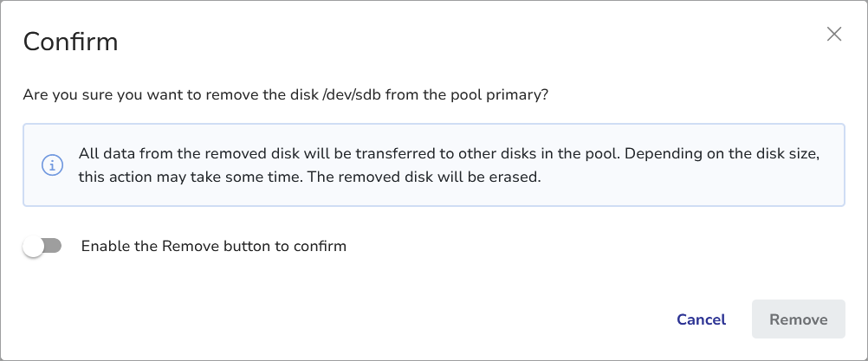Click the 'Confirm' dialog title
868x361 pixels.
click(70, 41)
